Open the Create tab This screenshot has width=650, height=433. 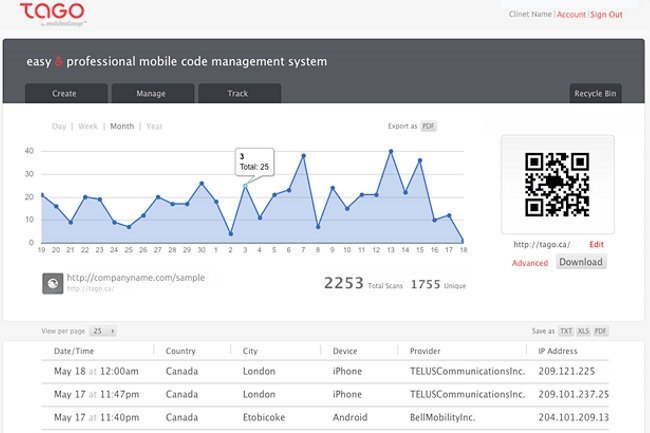[66, 93]
